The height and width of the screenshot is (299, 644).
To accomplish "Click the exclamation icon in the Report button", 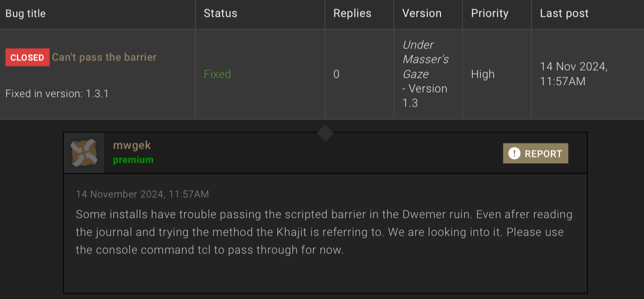I will [514, 154].
